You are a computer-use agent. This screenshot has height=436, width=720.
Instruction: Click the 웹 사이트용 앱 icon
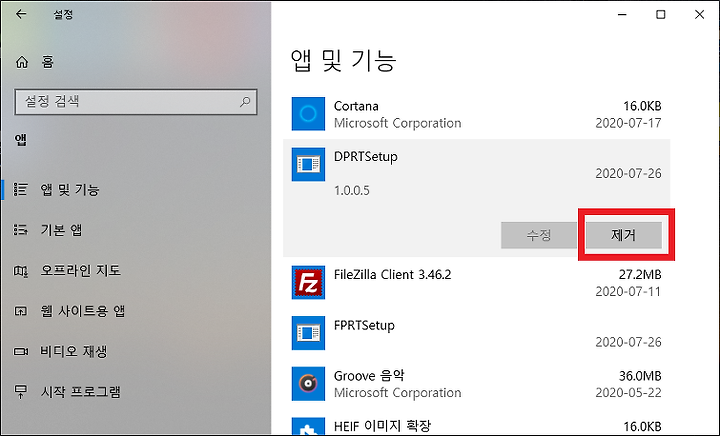21,311
